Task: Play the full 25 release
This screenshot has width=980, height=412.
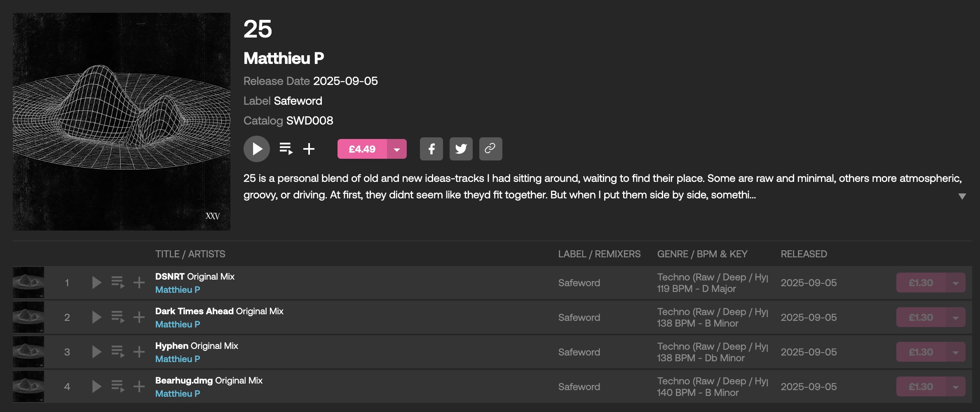Action: [256, 149]
